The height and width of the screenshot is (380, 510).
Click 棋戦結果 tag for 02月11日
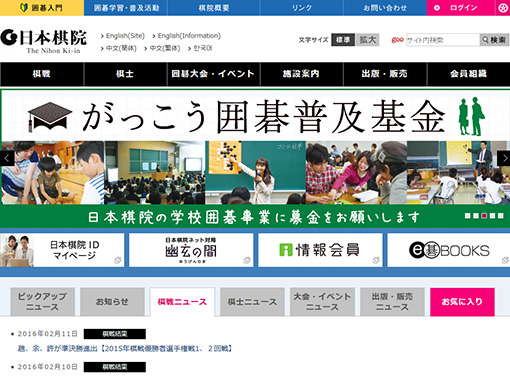115,334
